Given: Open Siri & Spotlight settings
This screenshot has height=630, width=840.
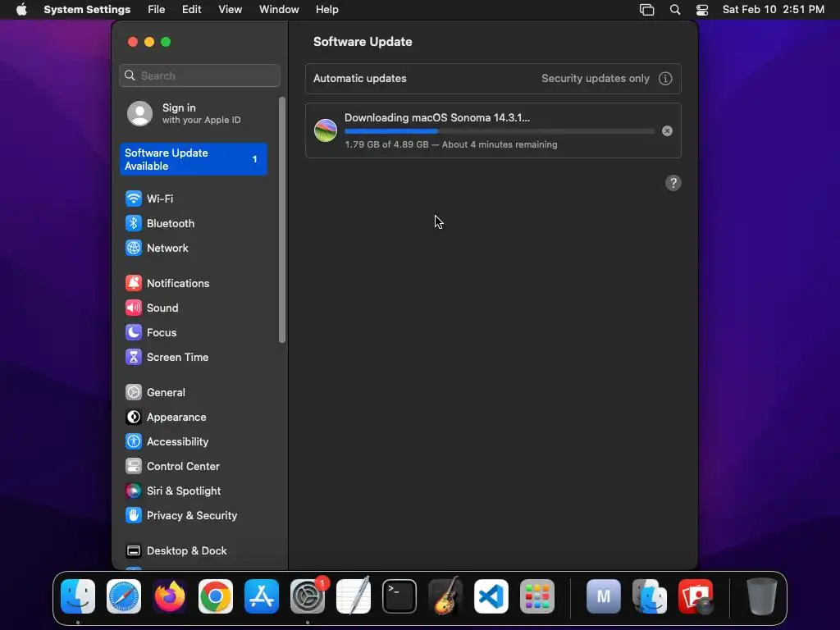Looking at the screenshot, I should [193, 491].
